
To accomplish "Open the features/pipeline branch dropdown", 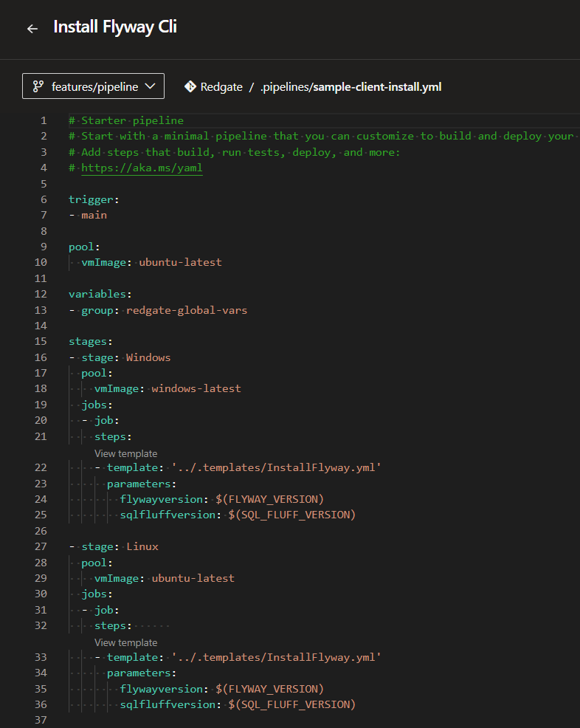I will tap(93, 86).
